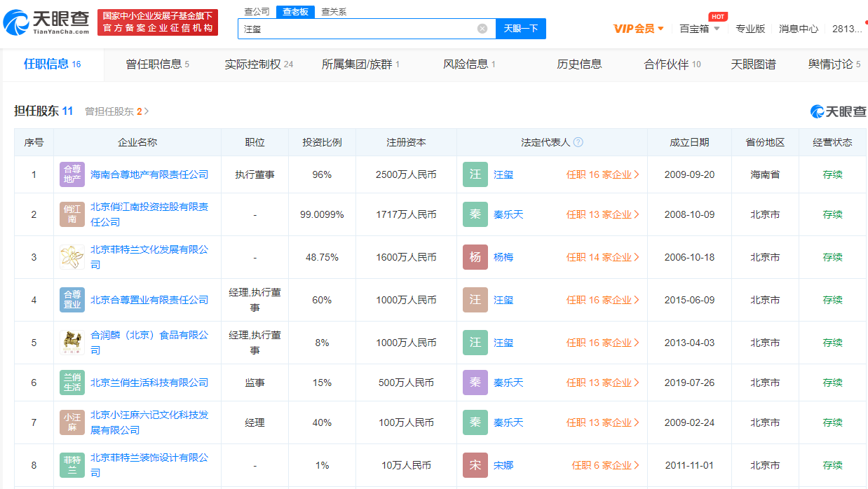Open 专业版 link in header
This screenshot has width=868, height=489.
point(750,29)
